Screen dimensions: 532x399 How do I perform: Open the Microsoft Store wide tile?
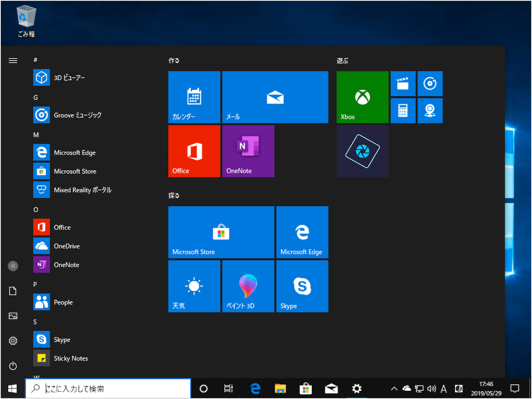coord(221,232)
